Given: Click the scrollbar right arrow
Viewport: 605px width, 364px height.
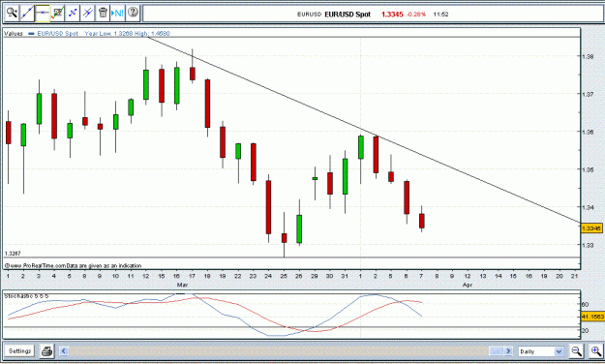Looking at the screenshot, I should tap(508, 350).
